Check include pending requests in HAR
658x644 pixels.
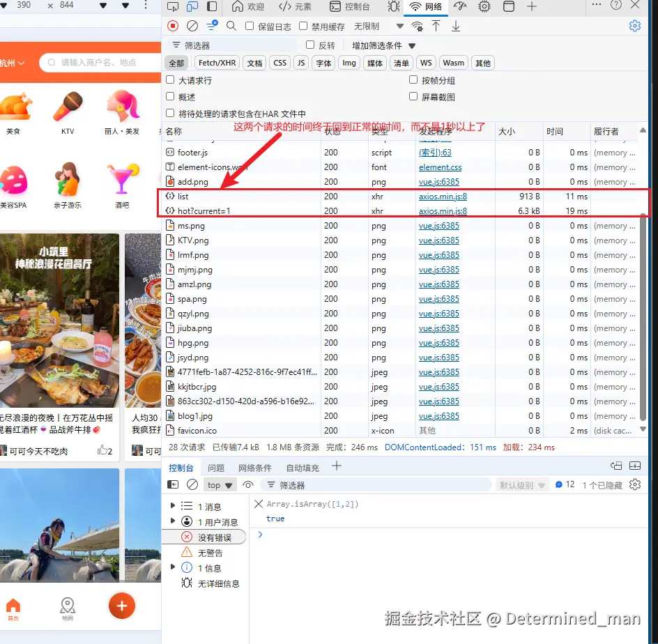coord(170,114)
